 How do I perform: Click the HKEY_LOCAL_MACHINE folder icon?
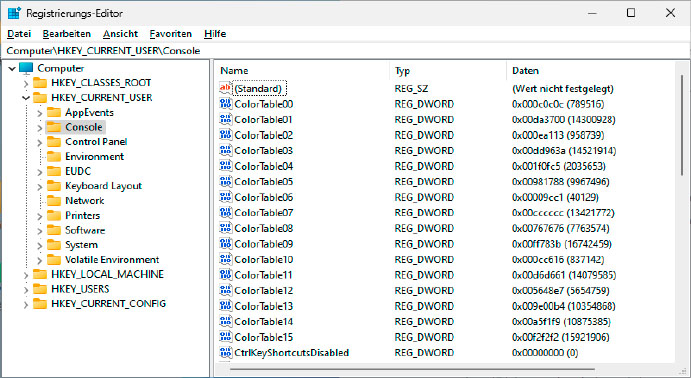[x=40, y=274]
